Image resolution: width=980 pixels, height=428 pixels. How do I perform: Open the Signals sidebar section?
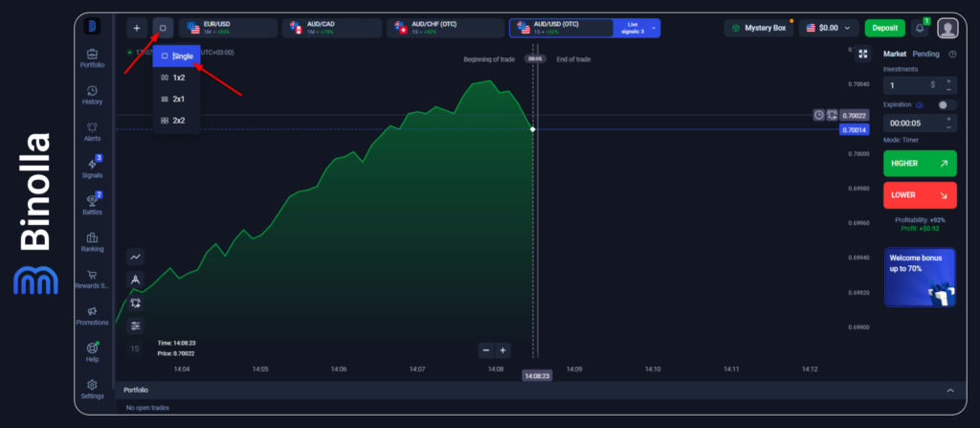92,169
